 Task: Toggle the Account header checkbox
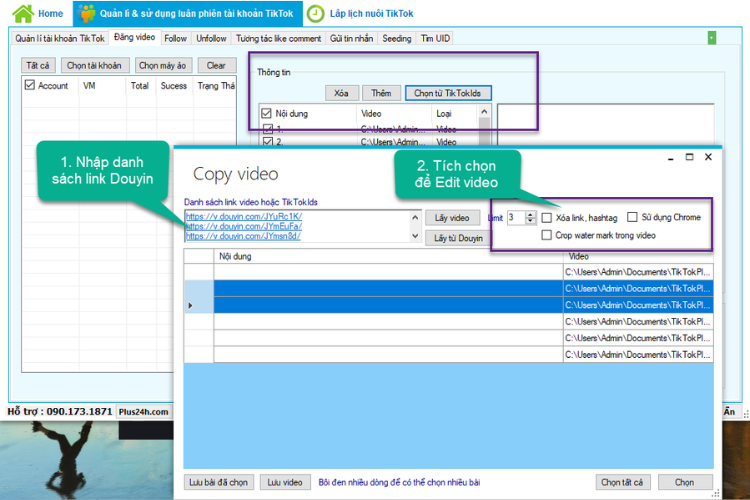coord(30,85)
